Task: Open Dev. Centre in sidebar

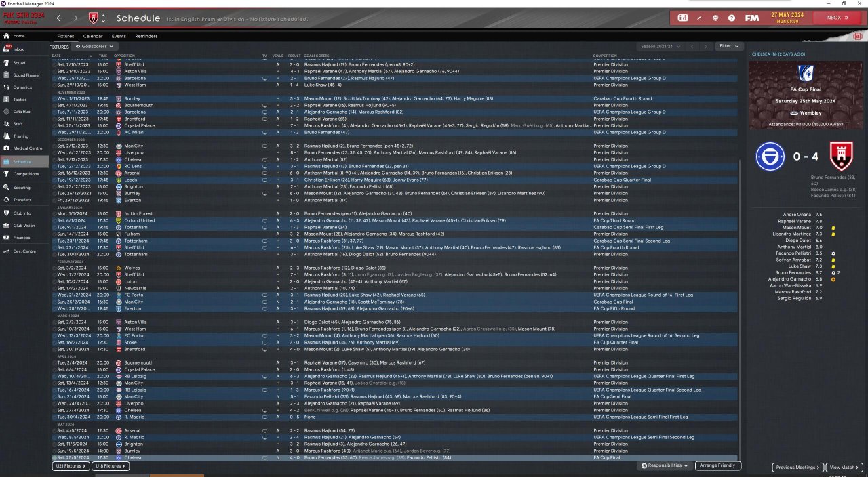Action: coord(24,251)
